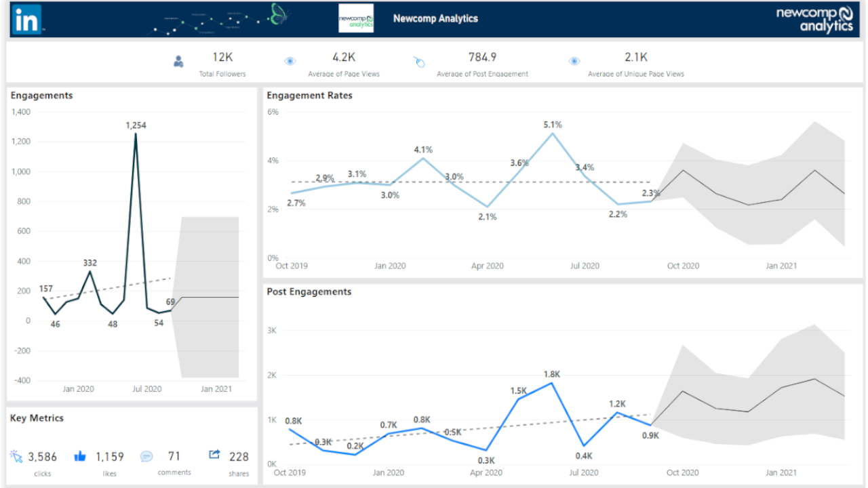Select the 1,254 peak in Engagements chart
Viewport: 868px width, 488px height.
coord(136,134)
